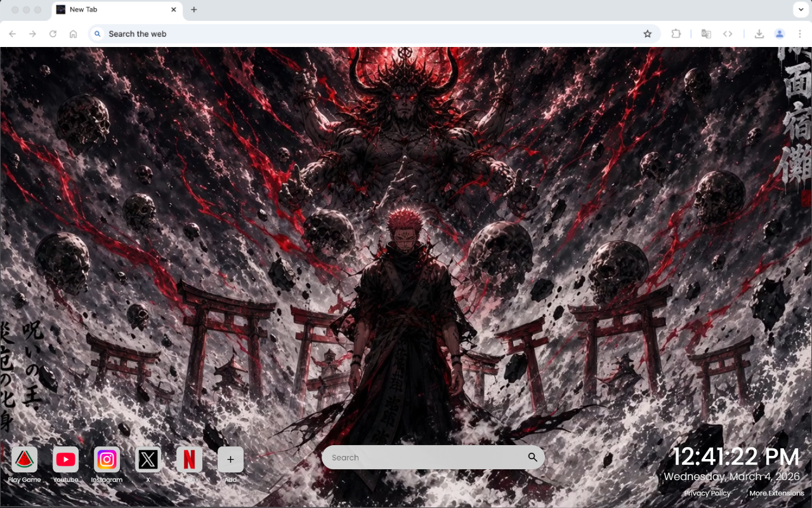Focus the Search the web address bar
Screen dimensions: 812x508
pyautogui.click(x=373, y=34)
